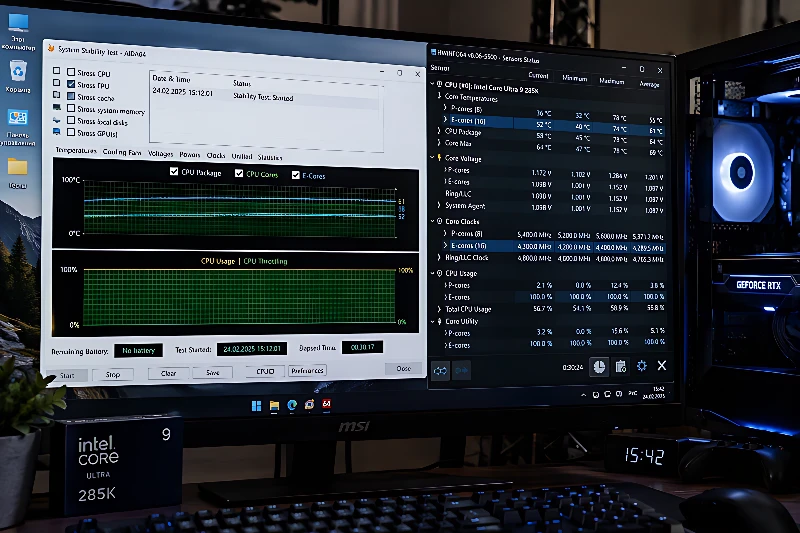
Task: Select the This PC desktop icon
Action: (x=18, y=32)
